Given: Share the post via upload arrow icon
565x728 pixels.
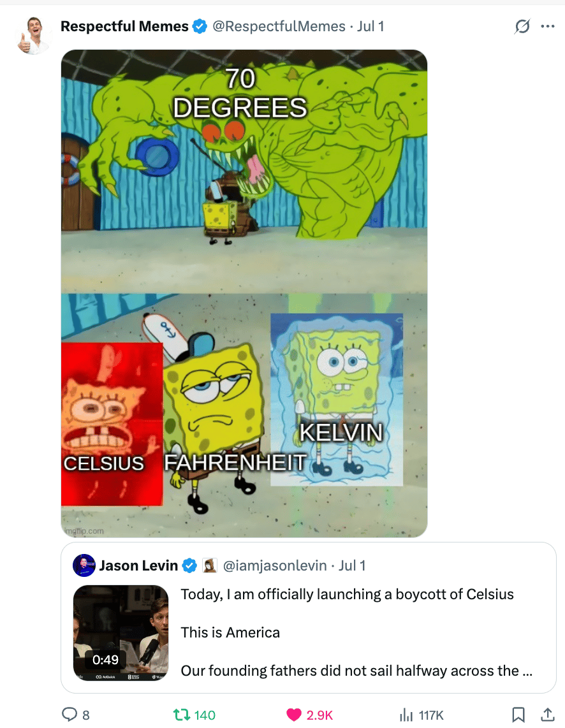Looking at the screenshot, I should (548, 715).
